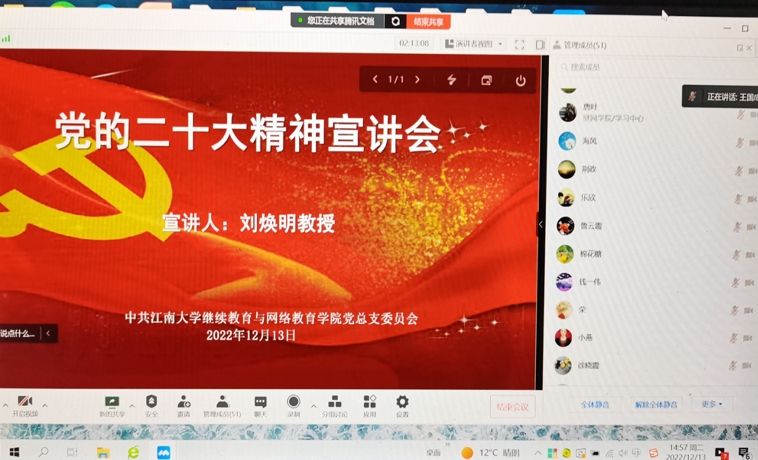Click the 录制 record icon
Screen dimensions: 758x460
click(x=293, y=404)
